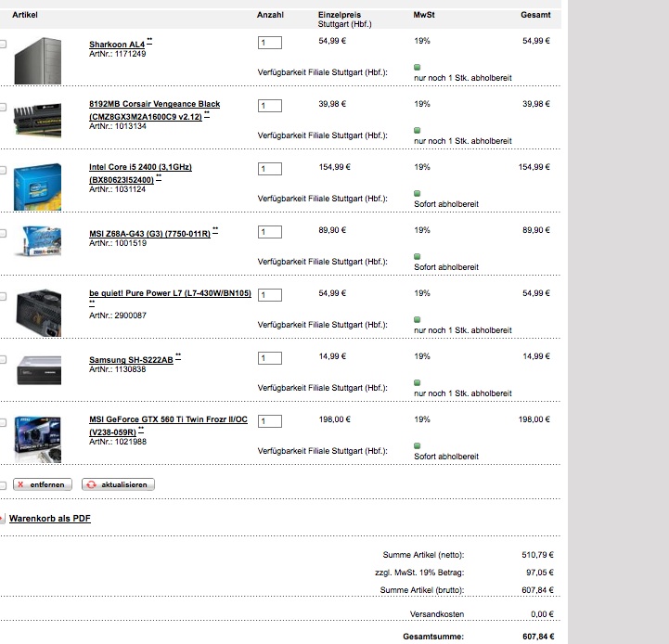The width and height of the screenshot is (669, 644).
Task: Open the be quiet! Pure Power L7 link
Action: [170, 293]
